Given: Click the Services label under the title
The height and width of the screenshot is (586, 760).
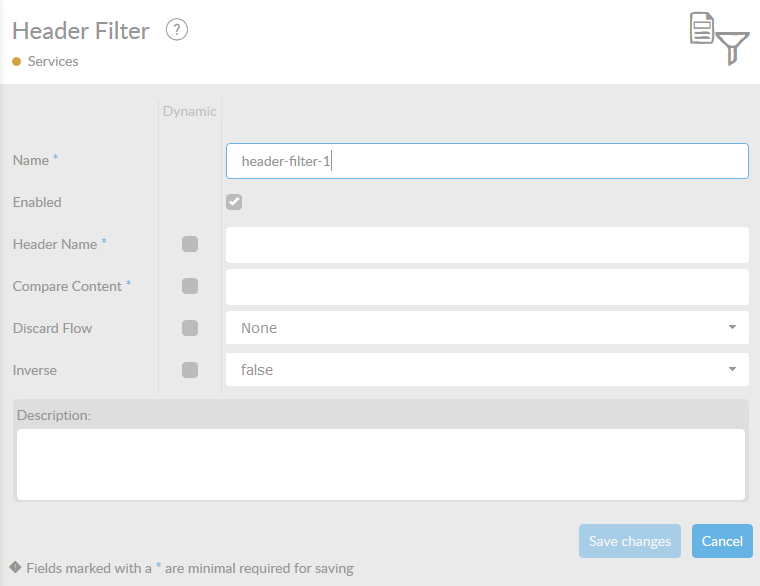Looking at the screenshot, I should pyautogui.click(x=53, y=62).
